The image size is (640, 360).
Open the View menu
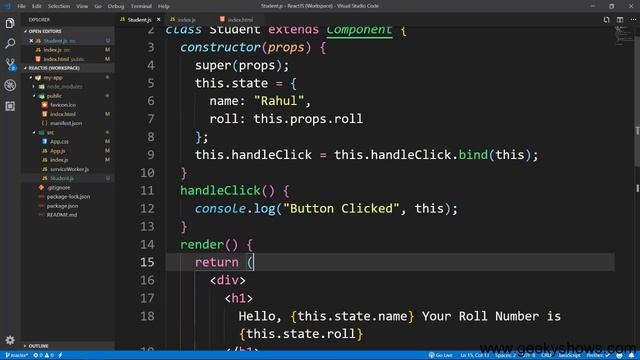coord(82,6)
